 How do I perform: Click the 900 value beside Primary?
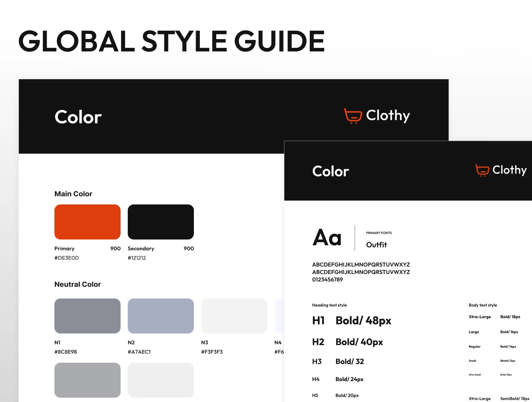116,249
